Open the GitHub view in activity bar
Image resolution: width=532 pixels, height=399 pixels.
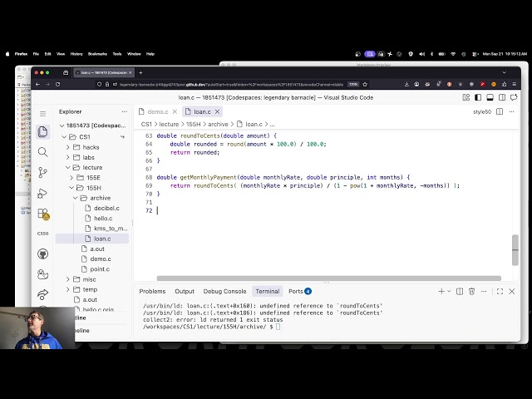pos(42,254)
